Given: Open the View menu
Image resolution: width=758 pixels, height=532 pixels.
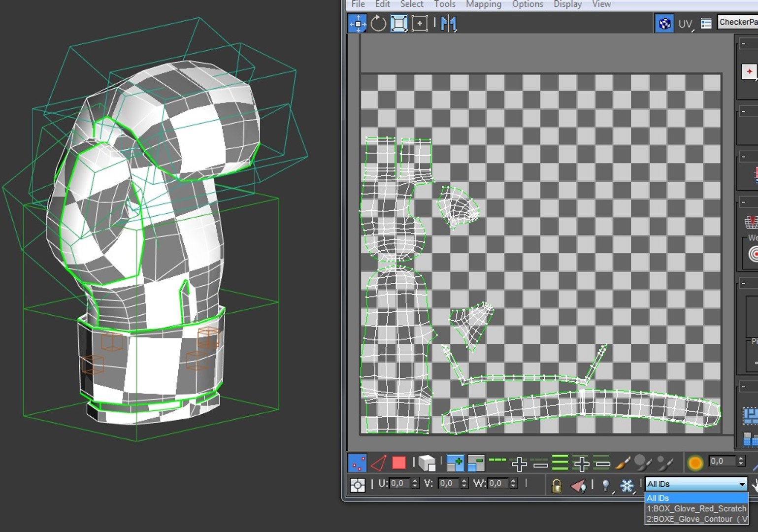Looking at the screenshot, I should pos(601,4).
